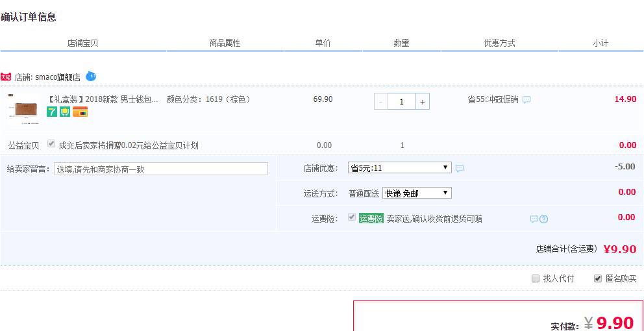Click the comment icon in the 运费险 row
644x331 pixels.
coord(534,219)
